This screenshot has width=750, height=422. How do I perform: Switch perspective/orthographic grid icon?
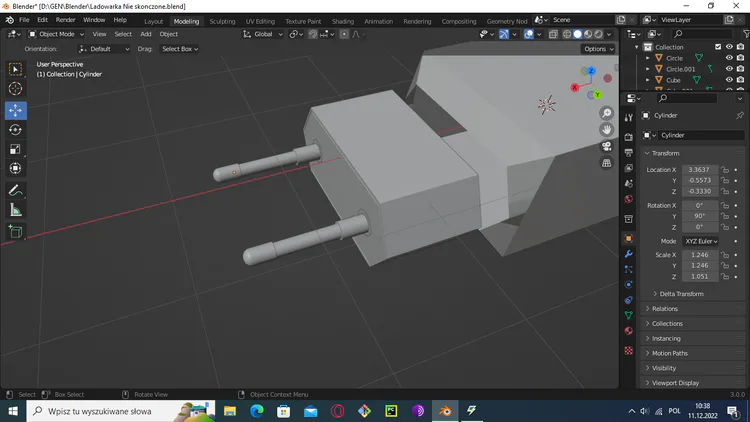coord(607,163)
